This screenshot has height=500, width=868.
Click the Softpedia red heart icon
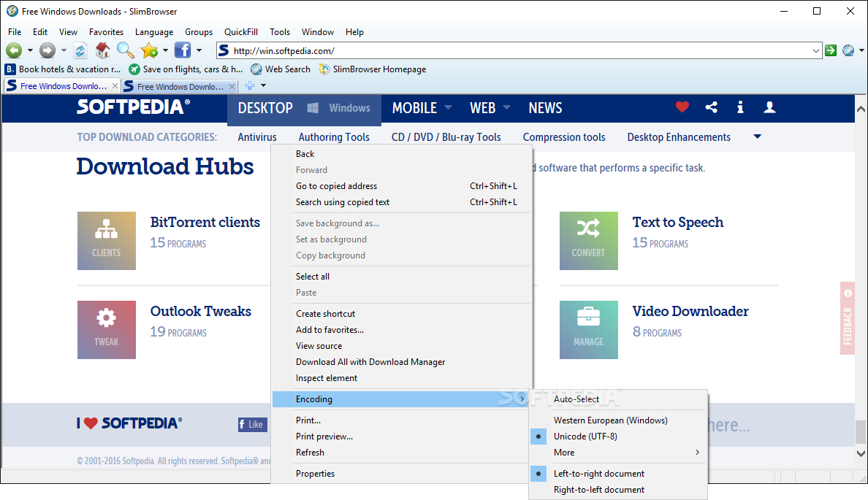pyautogui.click(x=682, y=107)
